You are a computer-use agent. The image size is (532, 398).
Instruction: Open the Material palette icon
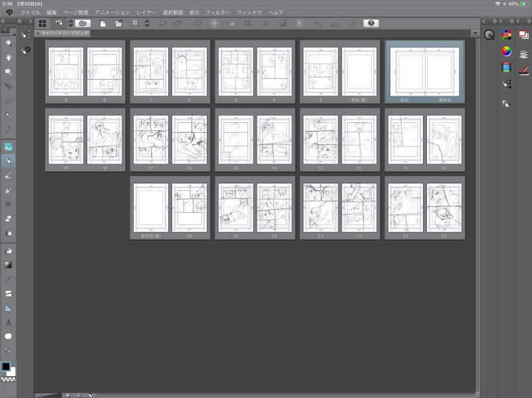pos(506,104)
